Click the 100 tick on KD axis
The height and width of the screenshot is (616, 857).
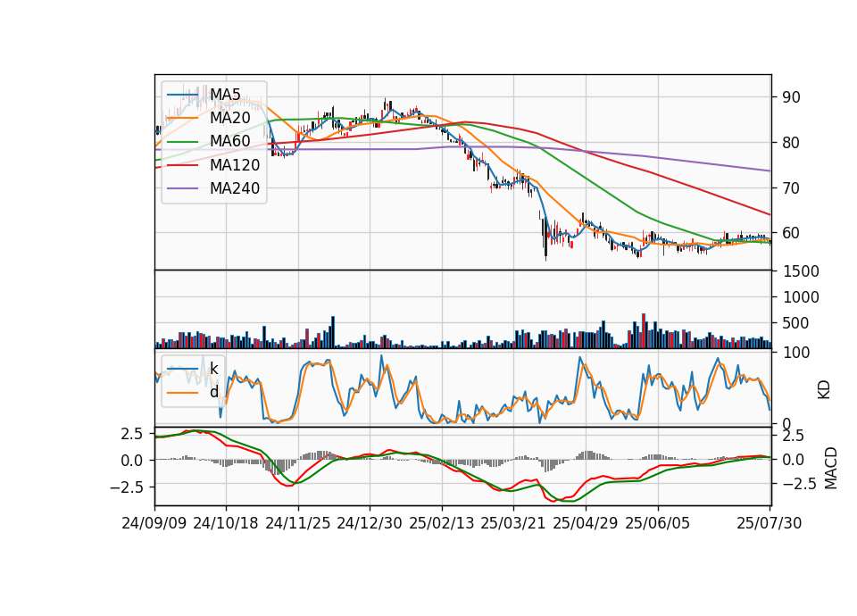[796, 353]
